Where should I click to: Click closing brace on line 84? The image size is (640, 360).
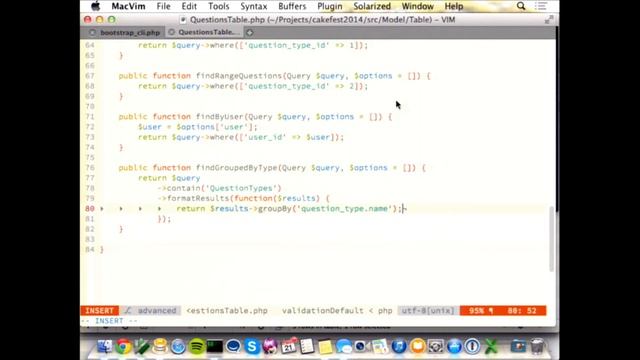(102, 249)
